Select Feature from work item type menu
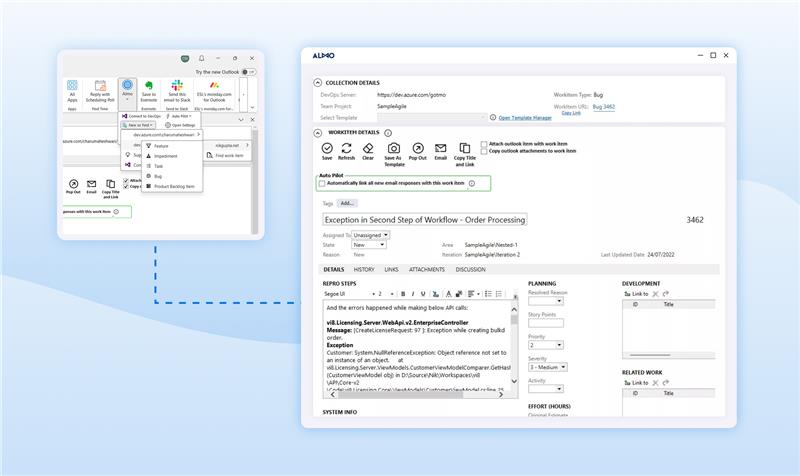800x476 pixels. tap(172, 146)
